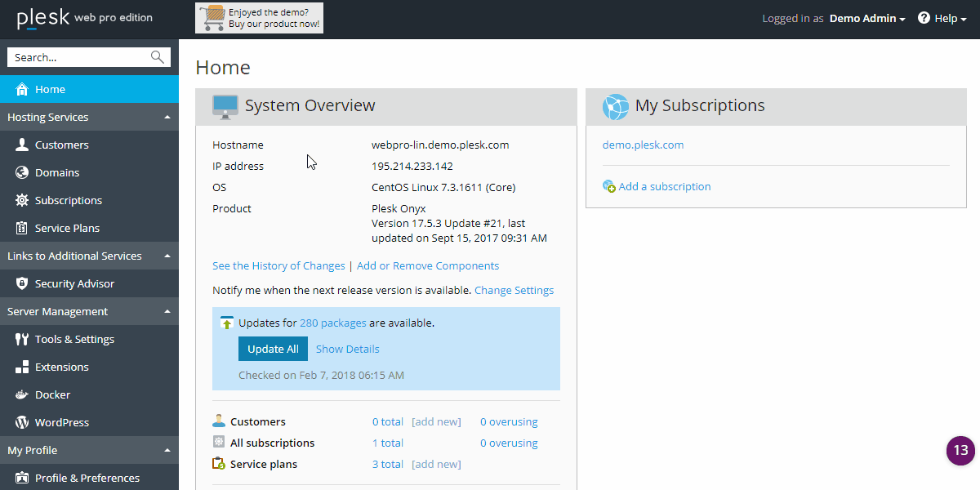Open Customers in the sidebar
Screen dimensions: 980x490
tap(89, 145)
